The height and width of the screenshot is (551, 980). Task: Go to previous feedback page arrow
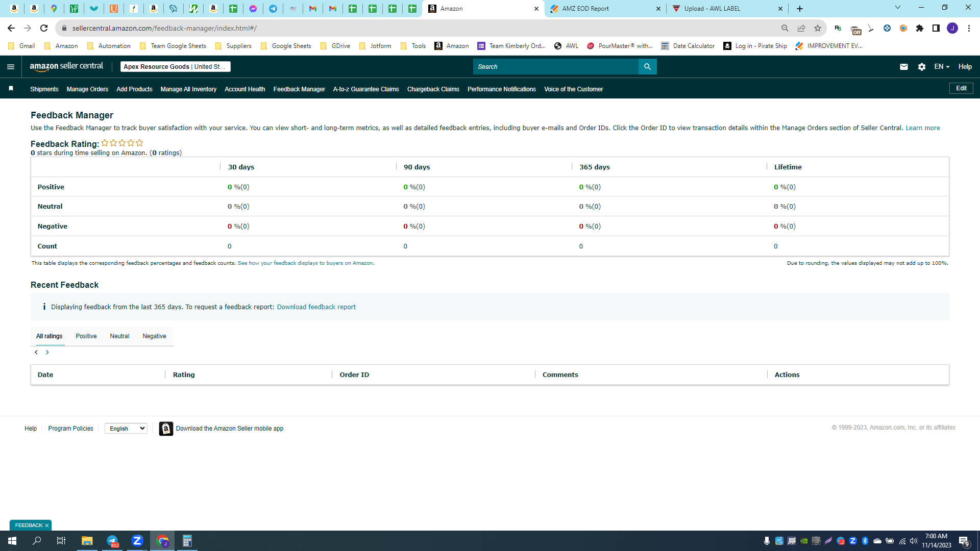coord(36,353)
